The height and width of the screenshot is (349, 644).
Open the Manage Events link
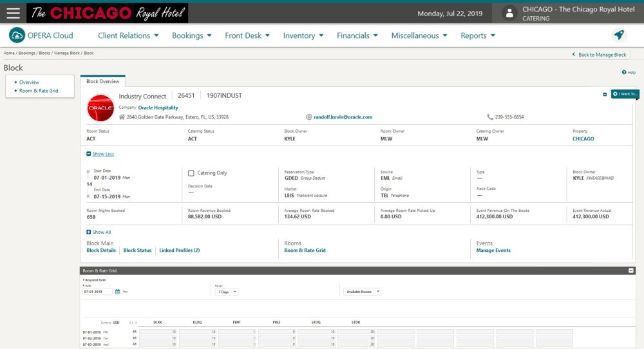pyautogui.click(x=493, y=250)
